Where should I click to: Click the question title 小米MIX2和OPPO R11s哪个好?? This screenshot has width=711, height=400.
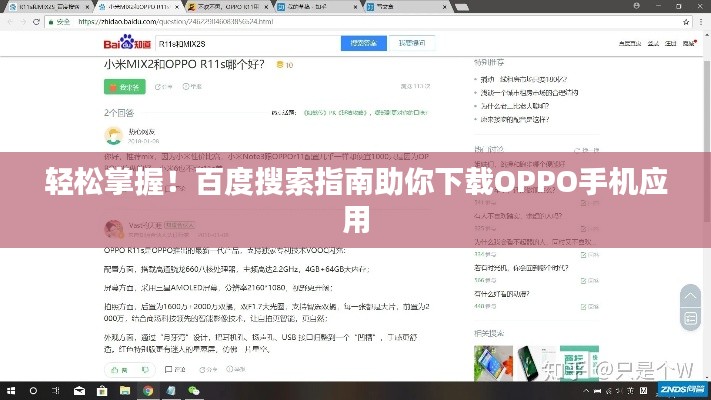tap(184, 64)
